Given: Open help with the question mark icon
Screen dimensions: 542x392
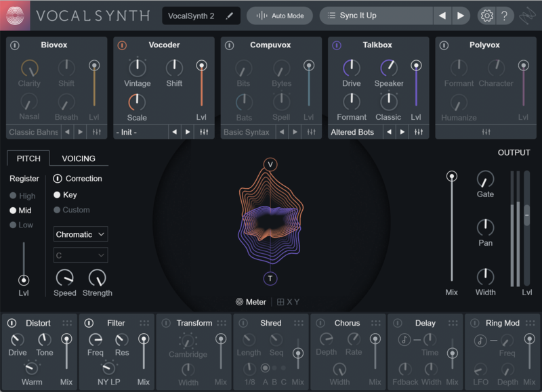Looking at the screenshot, I should [x=504, y=16].
